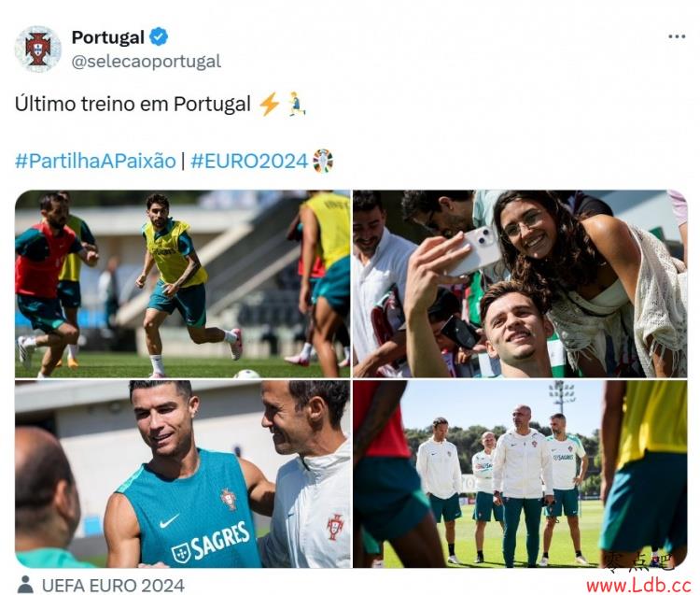Click the Portugal crest profile avatar
The image size is (700, 595).
click(x=38, y=49)
